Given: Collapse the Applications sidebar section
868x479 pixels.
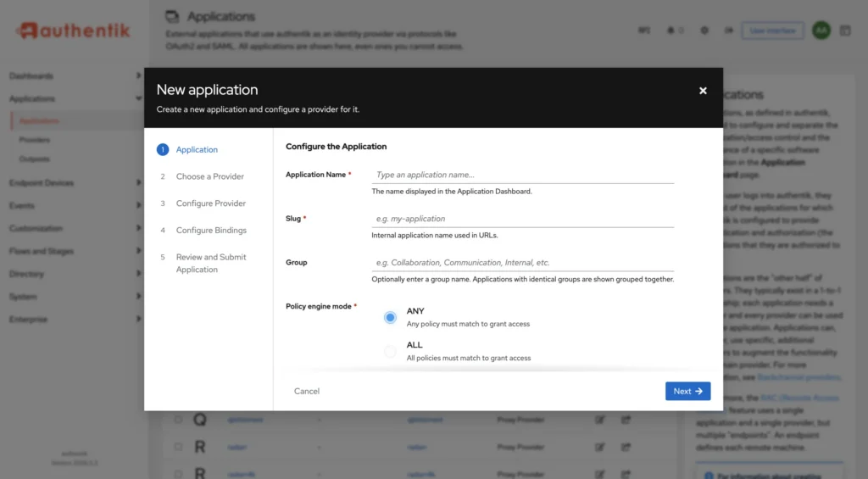Looking at the screenshot, I should tap(75, 98).
